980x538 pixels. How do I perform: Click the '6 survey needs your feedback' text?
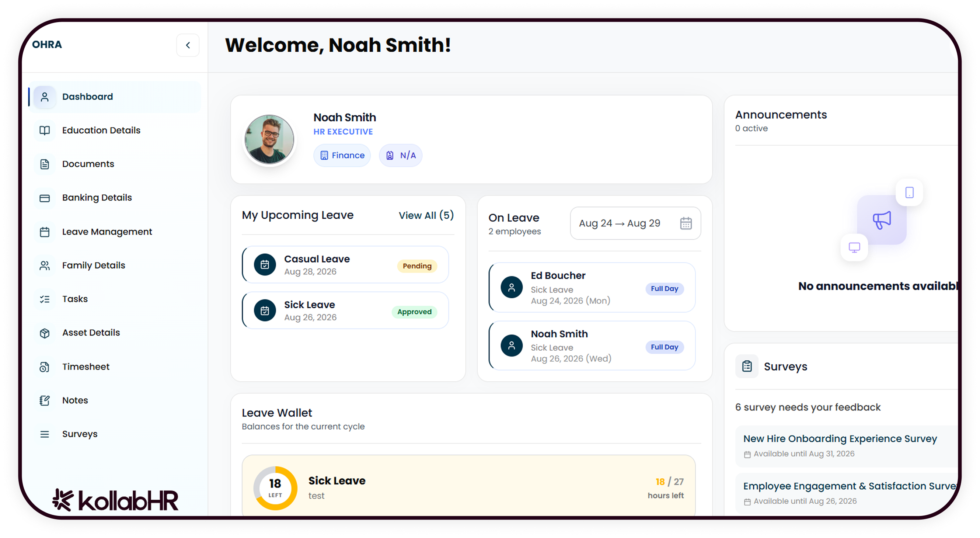tap(808, 407)
